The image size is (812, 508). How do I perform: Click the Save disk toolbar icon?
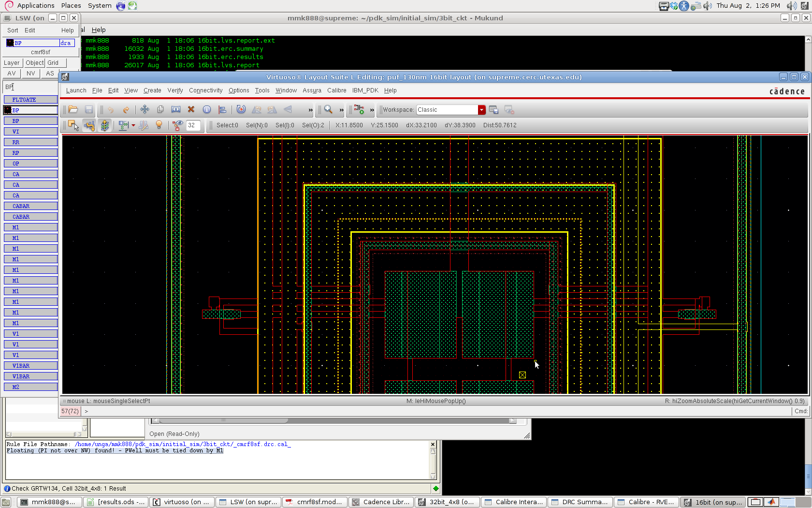pyautogui.click(x=89, y=110)
